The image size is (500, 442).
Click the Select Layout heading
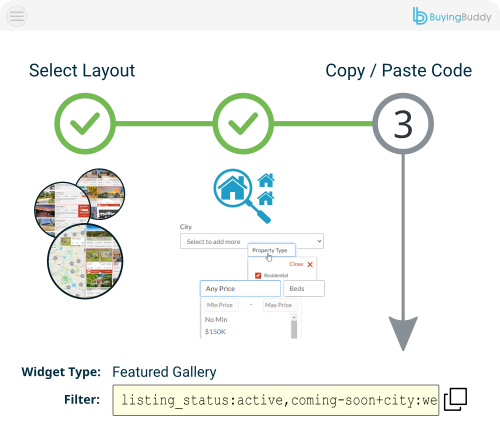coord(82,71)
